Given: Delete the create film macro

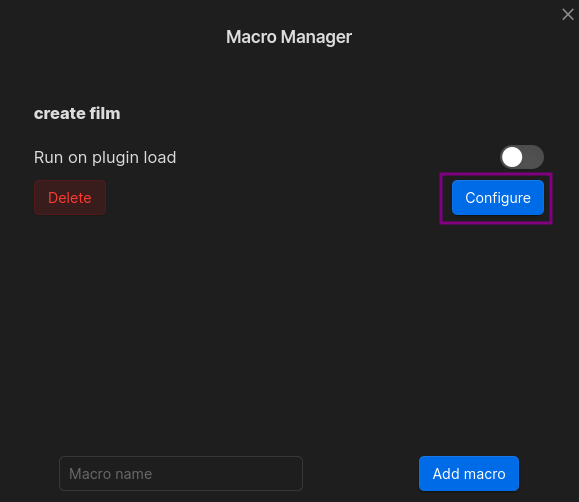Looking at the screenshot, I should click(x=70, y=198).
